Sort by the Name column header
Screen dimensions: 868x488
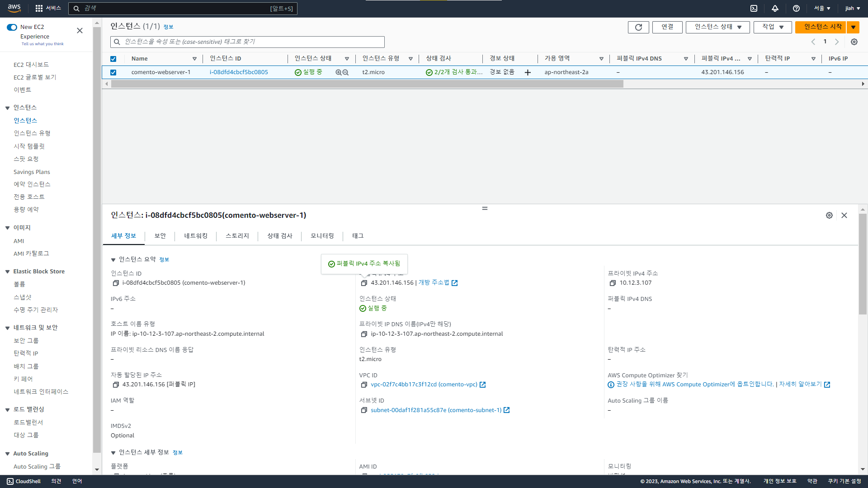click(140, 59)
